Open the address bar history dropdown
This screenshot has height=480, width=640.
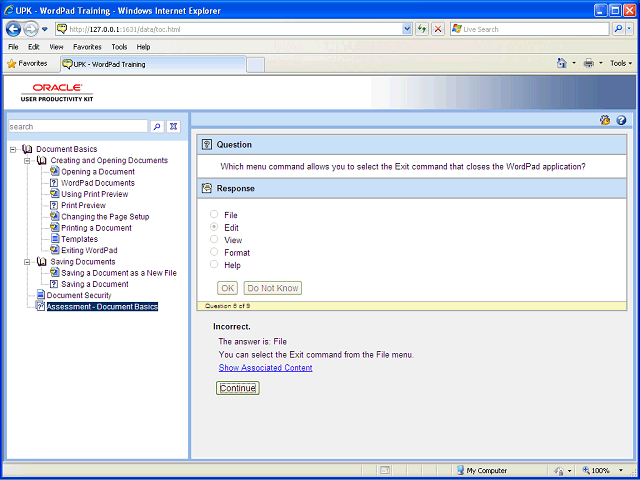point(407,29)
